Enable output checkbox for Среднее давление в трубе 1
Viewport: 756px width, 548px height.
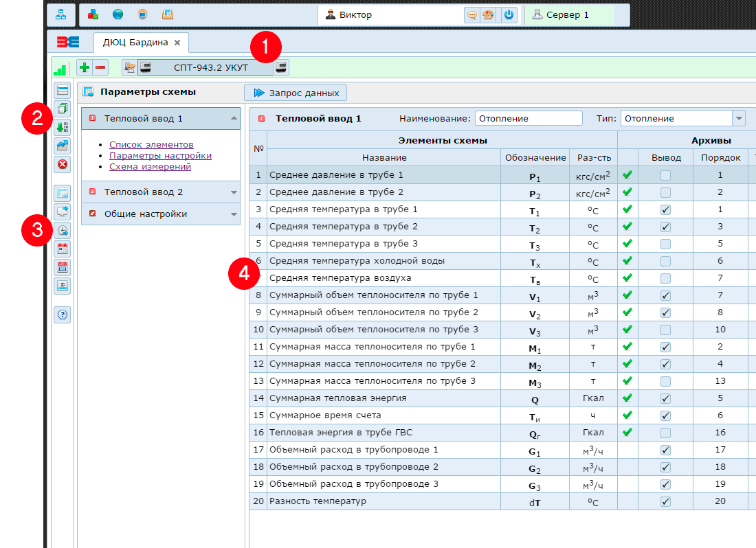pos(665,175)
